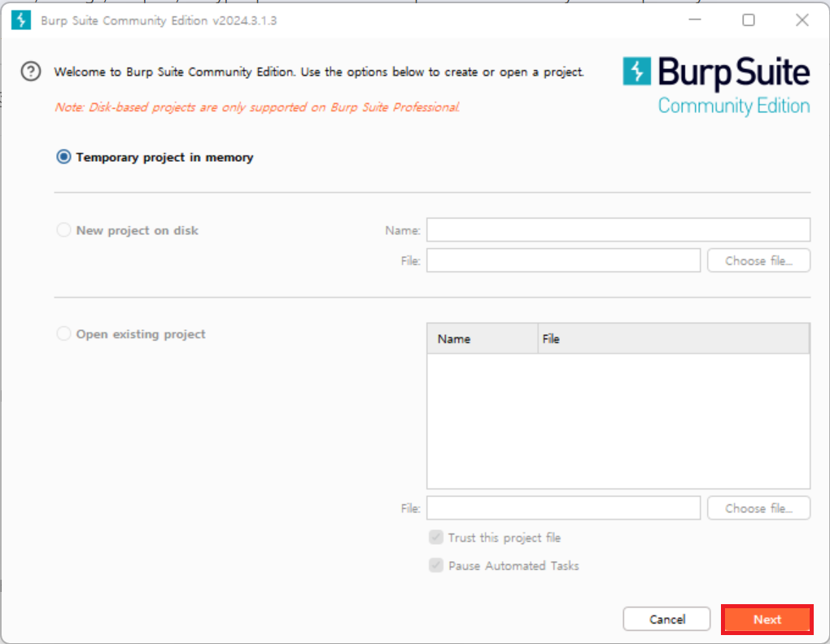Click the existing project File field
This screenshot has height=644, width=830.
[x=563, y=507]
